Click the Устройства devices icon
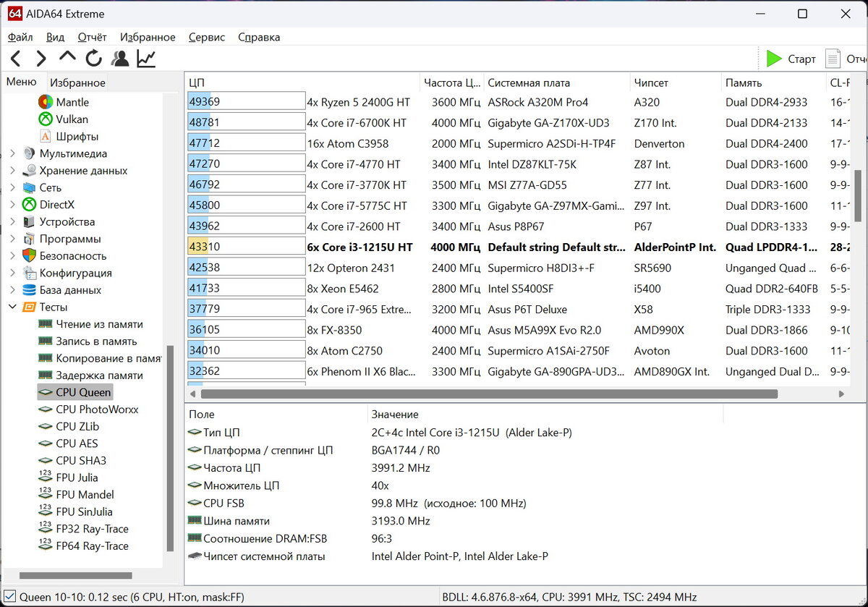868x607 pixels. (29, 221)
